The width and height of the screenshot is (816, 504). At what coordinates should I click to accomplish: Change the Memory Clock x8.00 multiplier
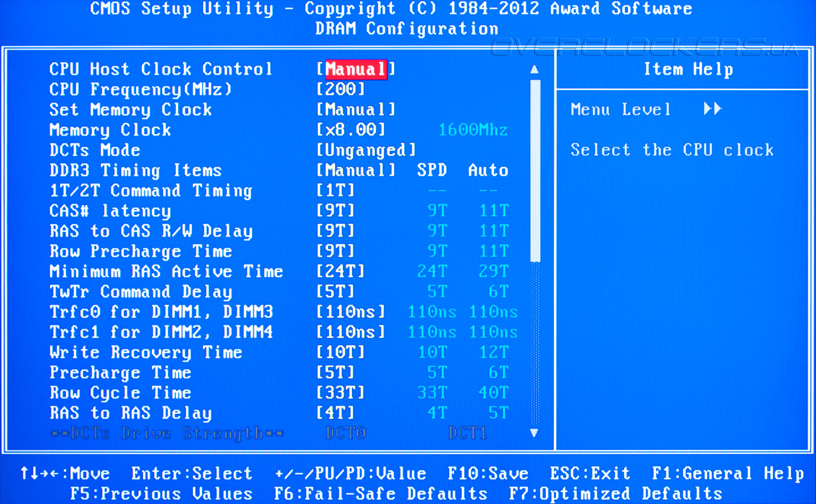(351, 130)
